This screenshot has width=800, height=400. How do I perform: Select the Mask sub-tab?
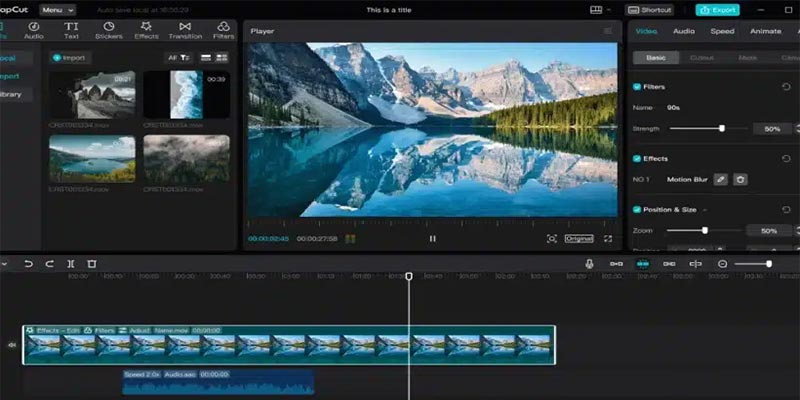click(747, 58)
